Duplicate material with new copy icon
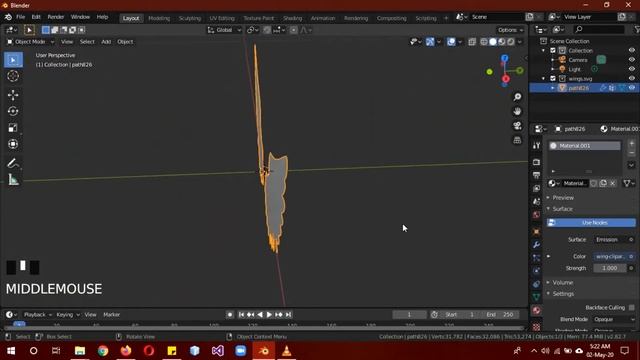The width and height of the screenshot is (640, 360). click(603, 183)
